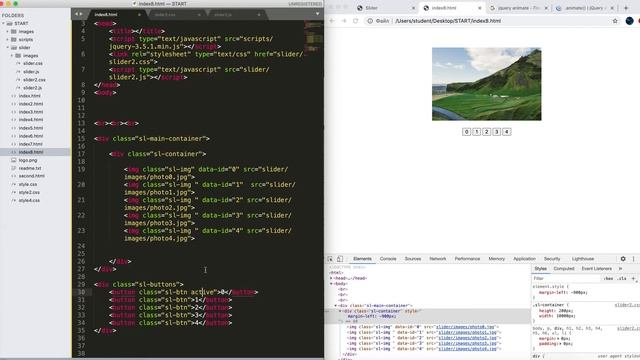Toggle the :hov element state panel
This screenshot has width=640, height=360.
tap(609, 278)
